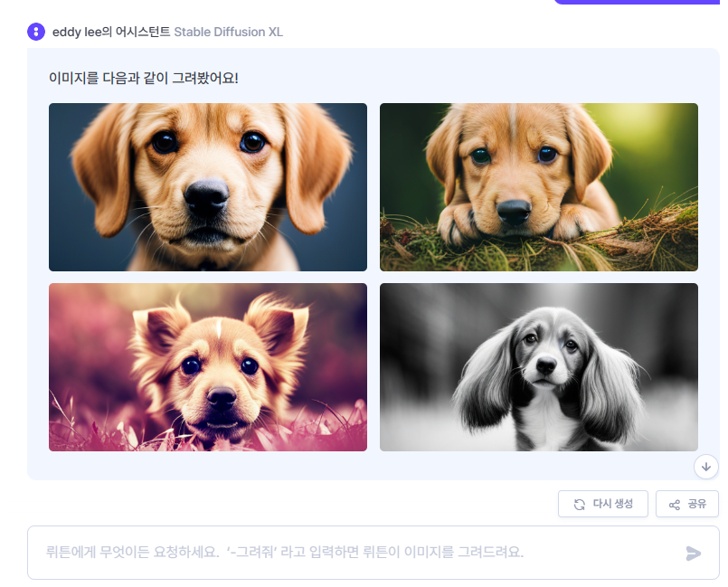Open the black-and-white spaniel image

(x=538, y=366)
